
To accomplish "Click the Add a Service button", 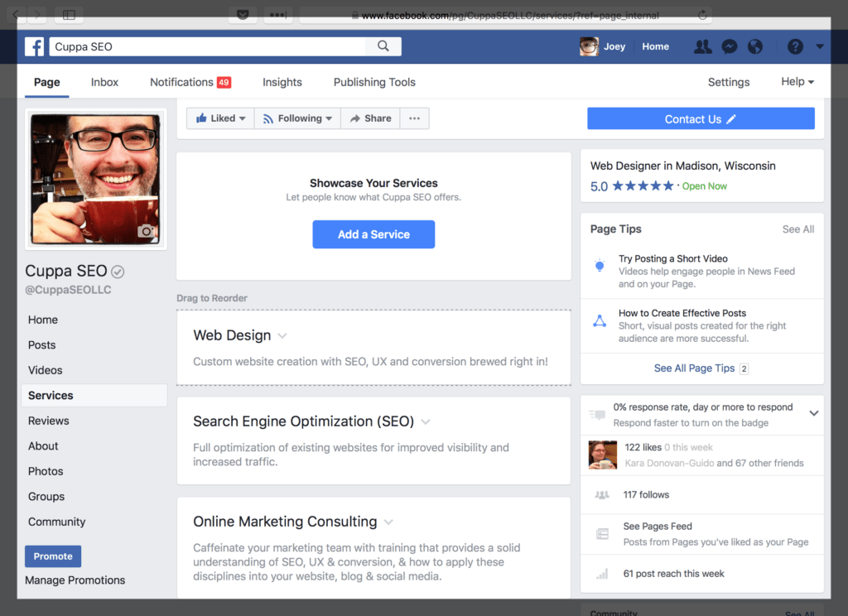I will tap(373, 234).
